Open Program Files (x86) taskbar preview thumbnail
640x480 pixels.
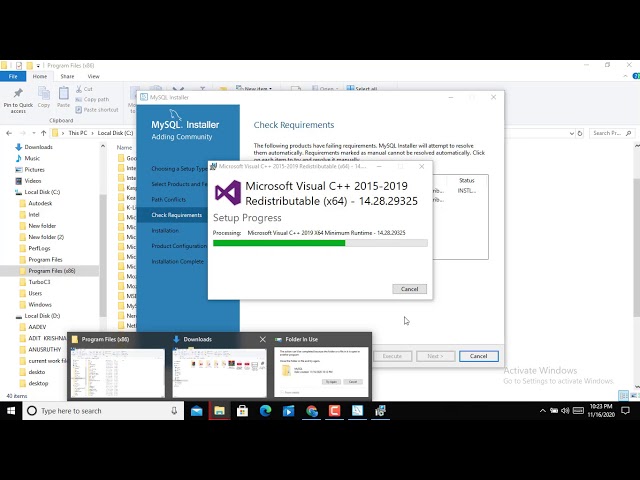[118, 372]
